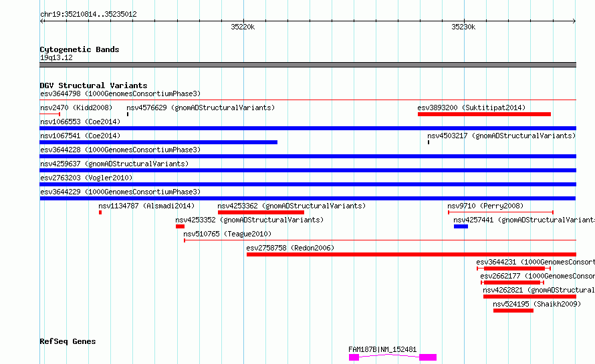Click the blue esv3644229 variant bar
This screenshot has height=364, width=595.
308,198
